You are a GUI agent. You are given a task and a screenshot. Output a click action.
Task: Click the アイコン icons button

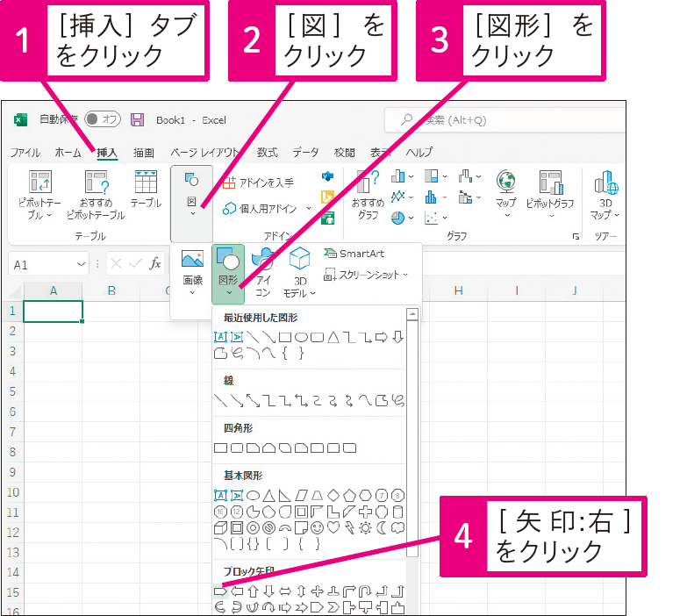pos(263,273)
